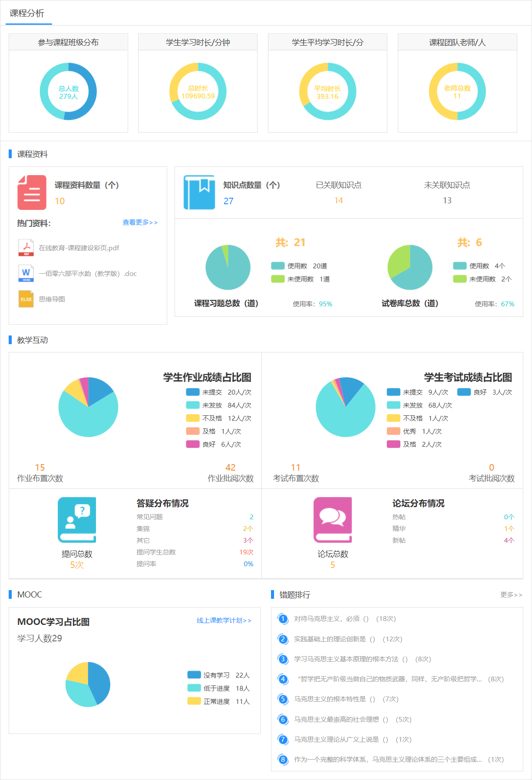The height and width of the screenshot is (780, 532).
Task: Click the 未使用数 legend swatch for 试卷库
Action: point(459,279)
